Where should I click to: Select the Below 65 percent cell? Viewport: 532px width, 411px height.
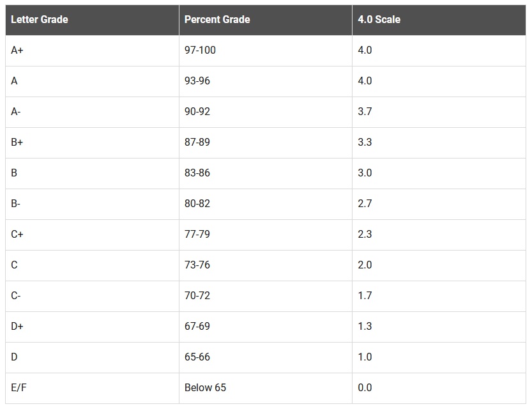tap(205, 388)
